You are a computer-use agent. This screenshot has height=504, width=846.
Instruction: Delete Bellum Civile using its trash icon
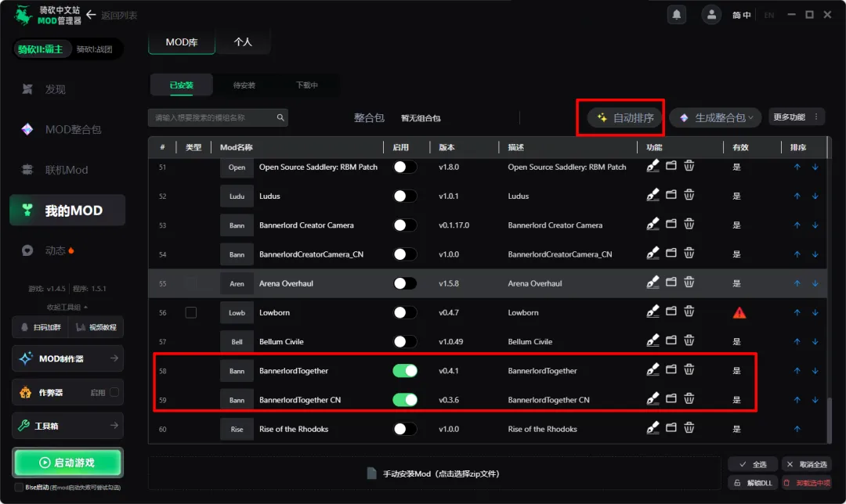point(689,340)
